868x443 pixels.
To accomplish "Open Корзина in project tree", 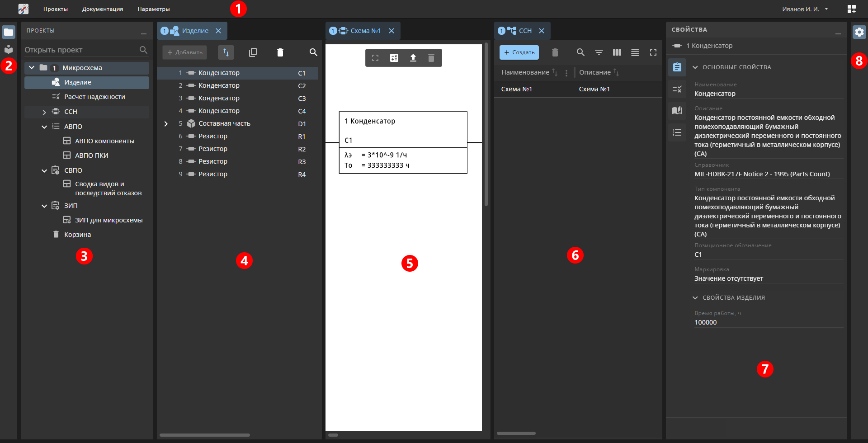I will coord(77,235).
